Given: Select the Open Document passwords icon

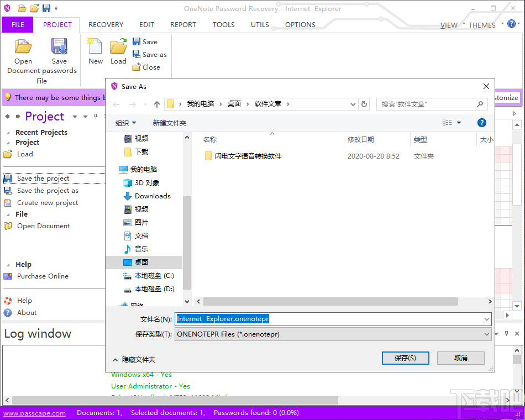Looking at the screenshot, I should pyautogui.click(x=23, y=48).
